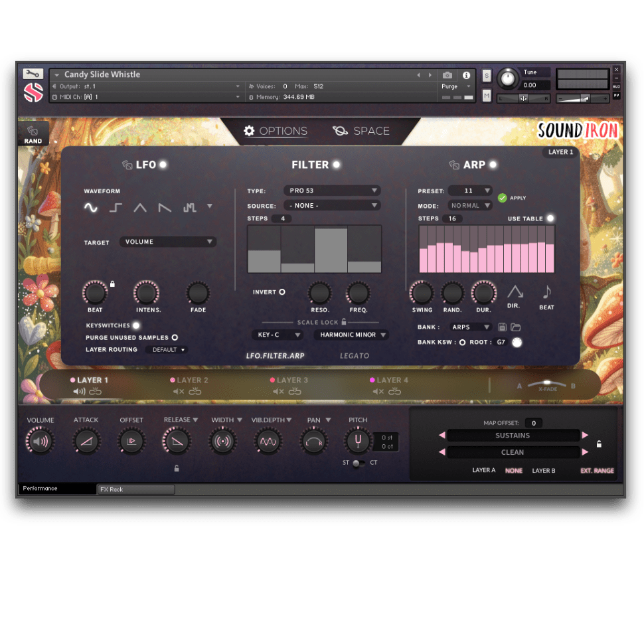Click the camera snapshot icon
Image resolution: width=644 pixels, height=644 pixels.
click(447, 75)
